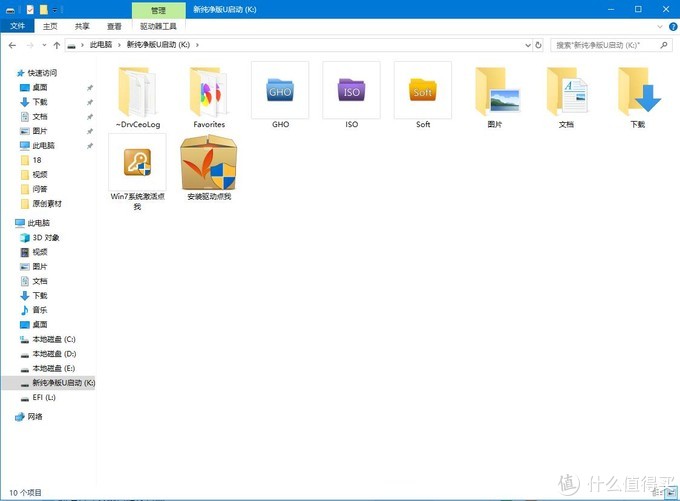Click the search magnifier icon
680x501 pixels.
tap(664, 45)
